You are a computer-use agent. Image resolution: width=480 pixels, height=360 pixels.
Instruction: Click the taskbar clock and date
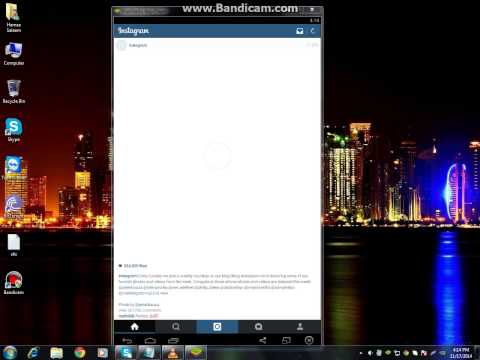[461, 353]
